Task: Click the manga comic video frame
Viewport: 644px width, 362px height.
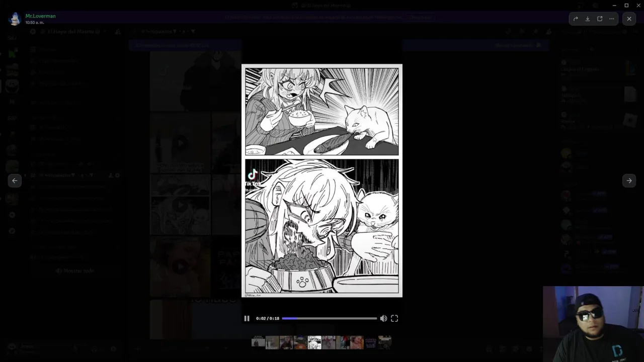Action: tap(322, 180)
